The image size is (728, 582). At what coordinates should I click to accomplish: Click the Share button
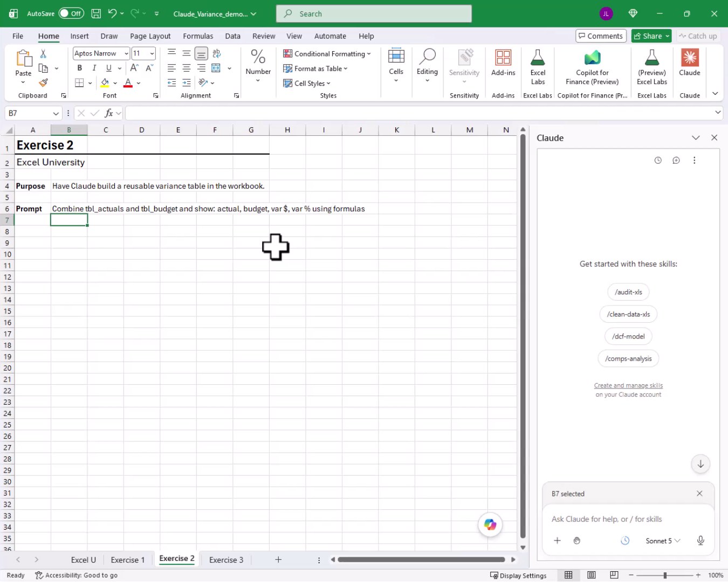(x=651, y=36)
